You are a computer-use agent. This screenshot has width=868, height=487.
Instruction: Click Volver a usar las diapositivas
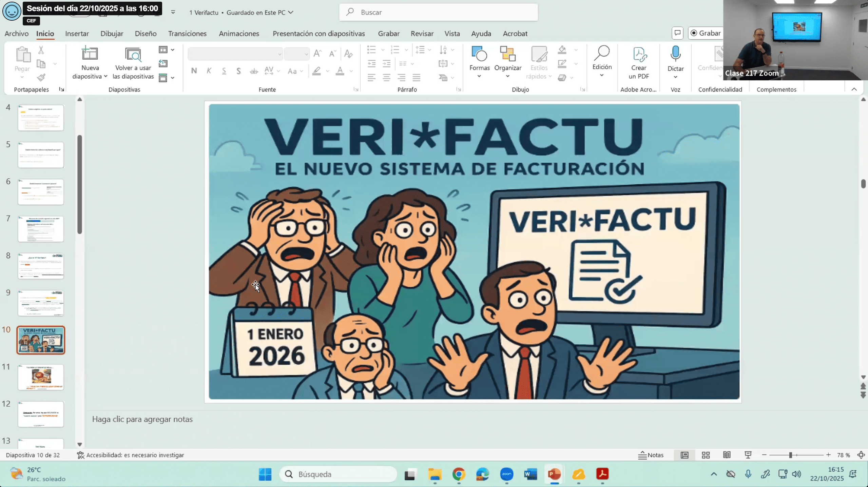(133, 55)
